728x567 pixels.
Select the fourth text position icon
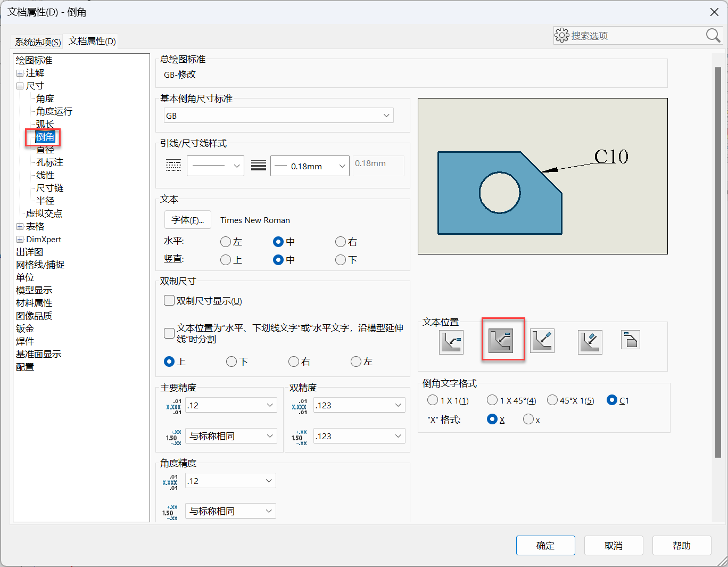[590, 342]
